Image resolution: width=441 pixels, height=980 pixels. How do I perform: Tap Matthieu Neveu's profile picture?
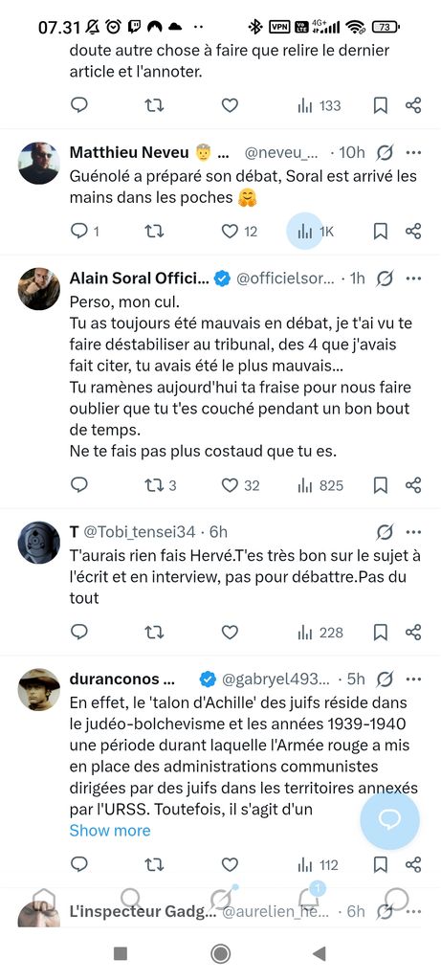tap(38, 163)
